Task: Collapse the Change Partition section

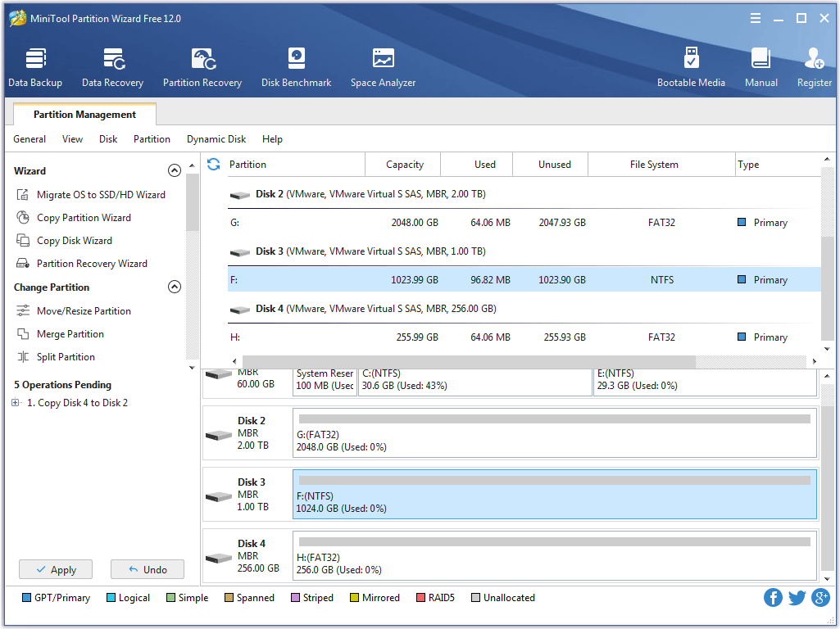Action: click(x=174, y=287)
